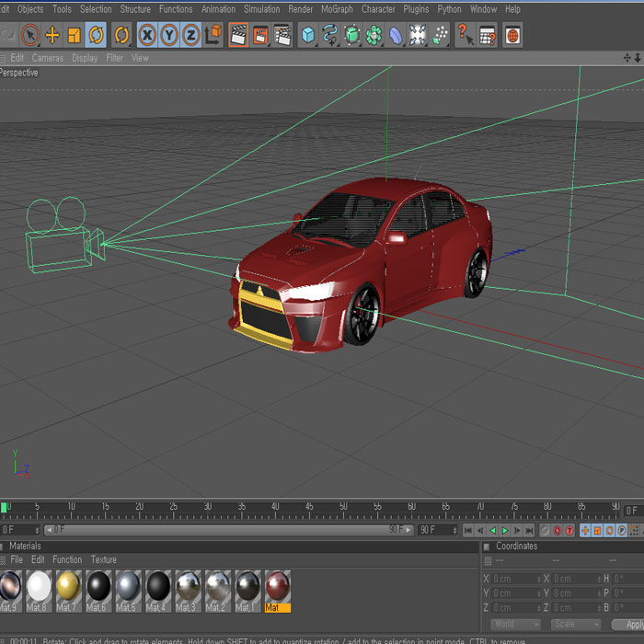Select the highlighted Rotate tool
Viewport: 644px width, 644px height.
96,35
